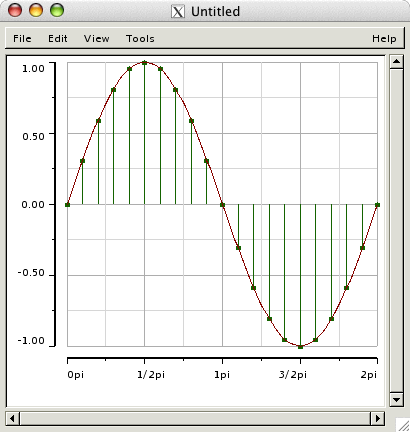Click the horizontal scrollbar left arrow

coord(13,418)
